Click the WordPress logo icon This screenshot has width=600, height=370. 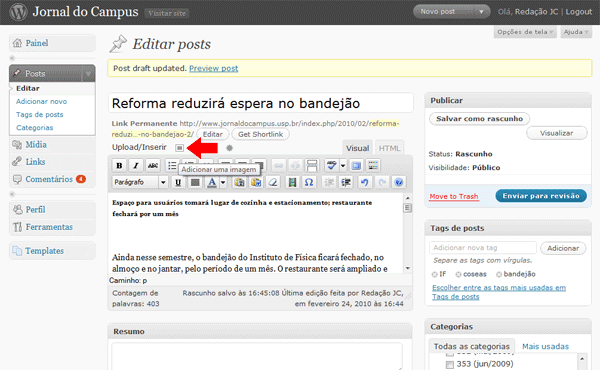point(18,12)
